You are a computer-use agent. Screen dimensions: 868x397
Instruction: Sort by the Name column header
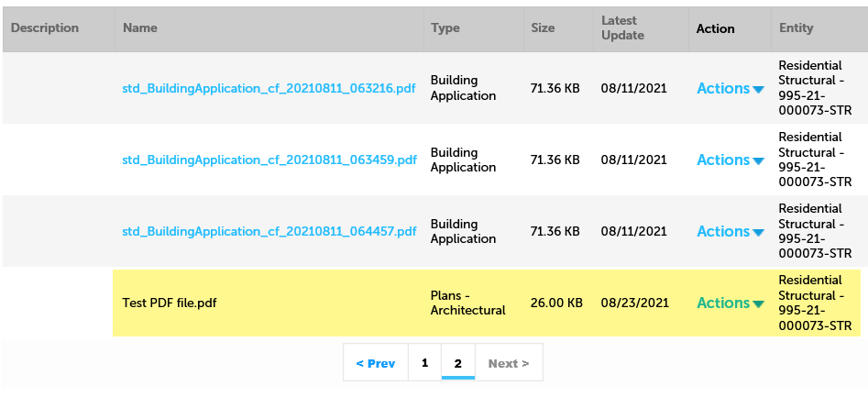click(140, 28)
